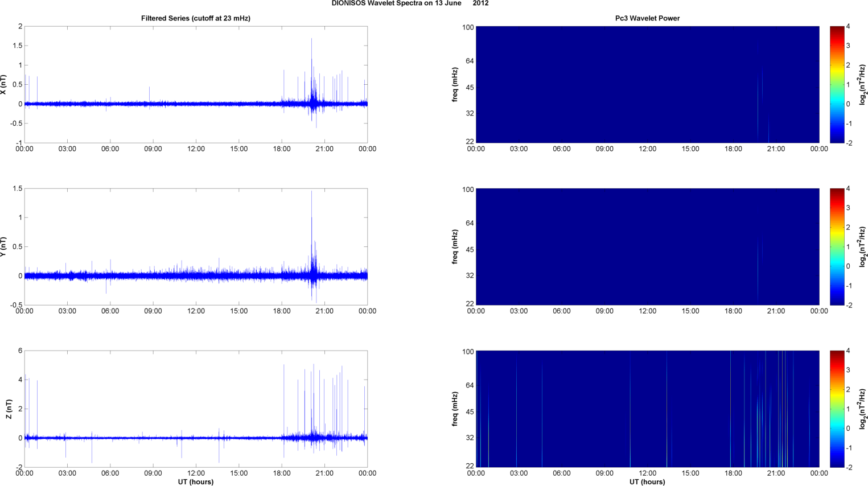
Task: Click the colorbar beside the top spectrogram
Action: tap(837, 84)
